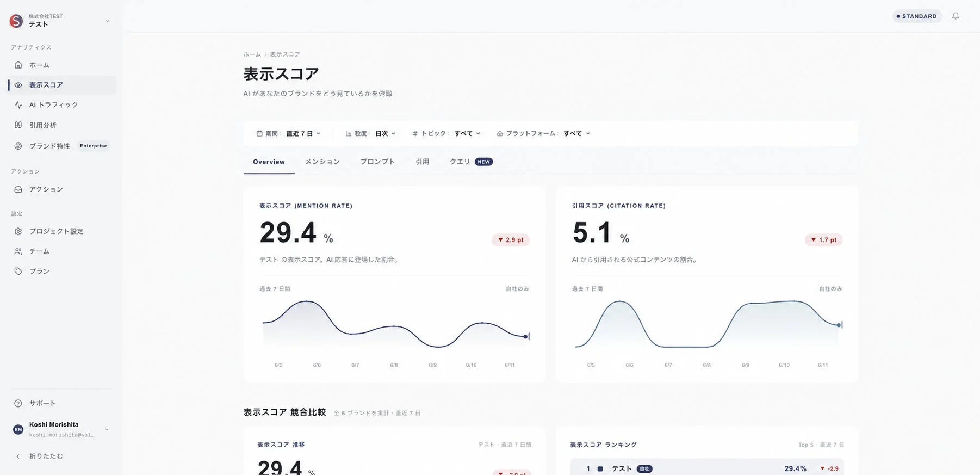The width and height of the screenshot is (980, 475).
Task: Click the 表示スコア eye icon in sidebar
Action: [18, 85]
